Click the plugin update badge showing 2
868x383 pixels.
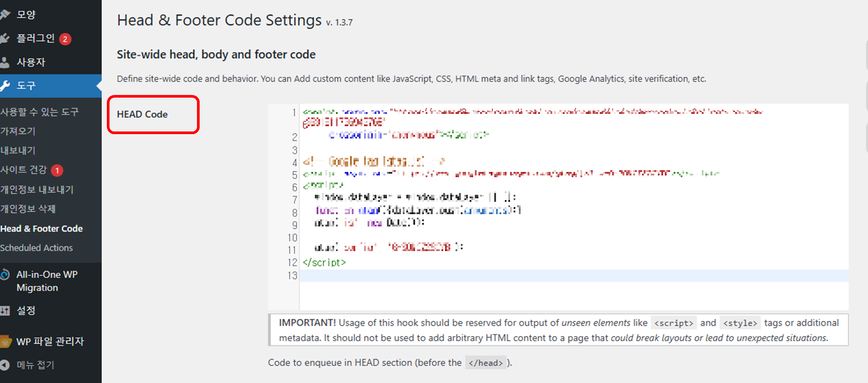pyautogui.click(x=65, y=39)
